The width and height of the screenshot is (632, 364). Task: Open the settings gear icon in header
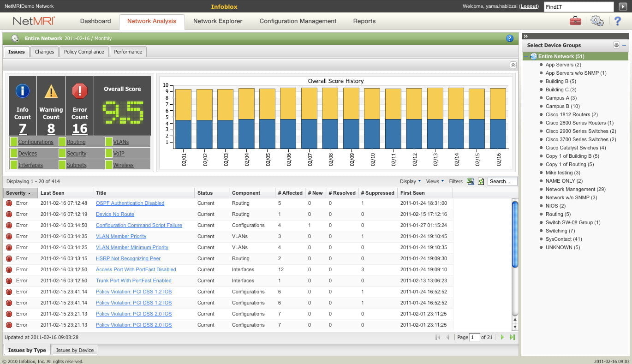pos(597,21)
